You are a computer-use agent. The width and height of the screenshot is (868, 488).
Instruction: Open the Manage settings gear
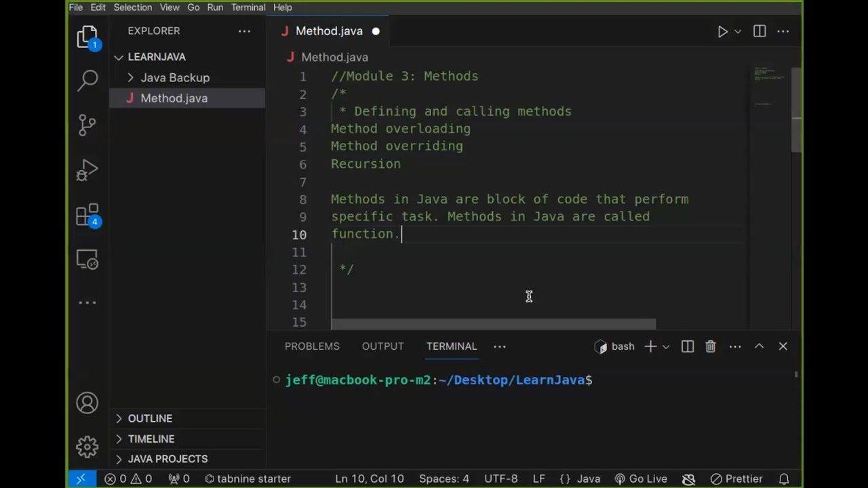pyautogui.click(x=87, y=447)
